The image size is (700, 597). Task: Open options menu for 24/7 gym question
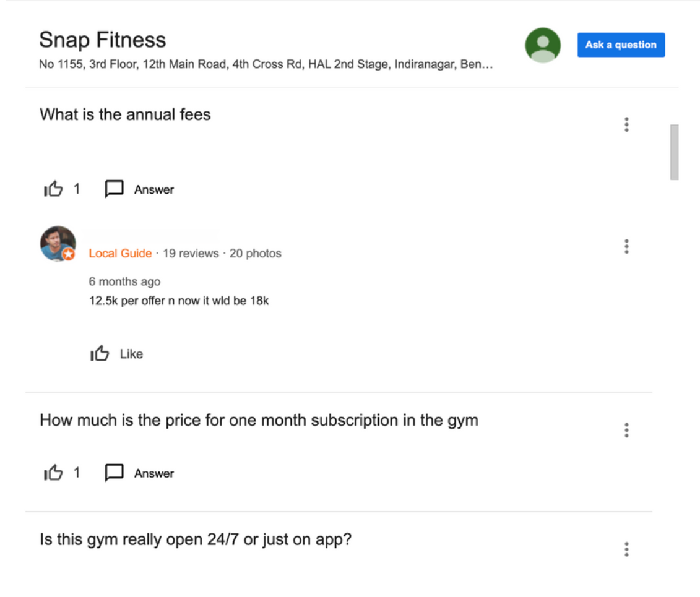626,549
